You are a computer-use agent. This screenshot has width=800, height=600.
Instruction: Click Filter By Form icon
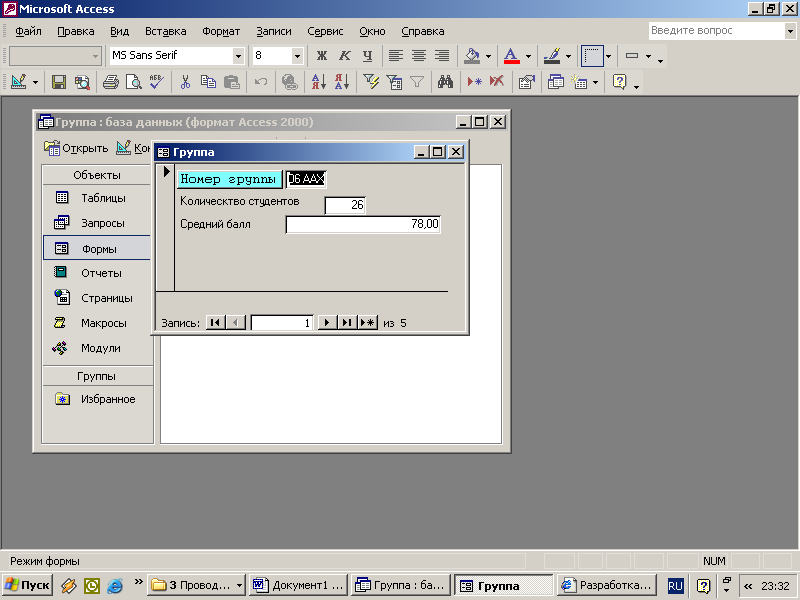tap(394, 82)
